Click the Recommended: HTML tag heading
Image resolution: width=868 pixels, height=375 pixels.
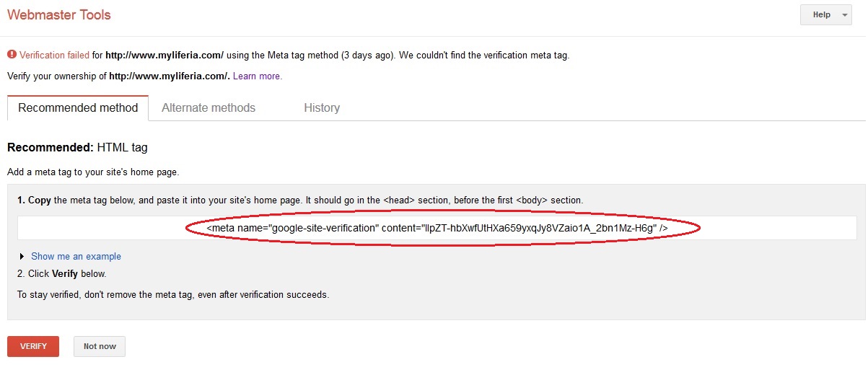point(77,147)
